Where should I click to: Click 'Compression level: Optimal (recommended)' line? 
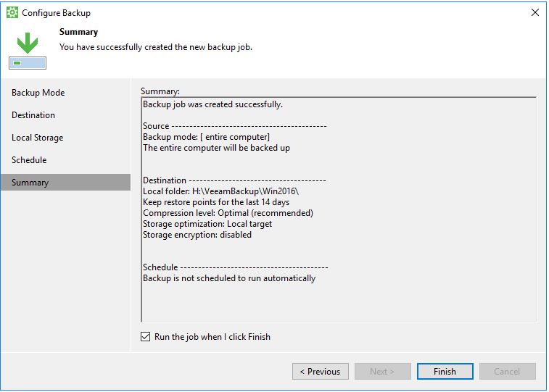tap(228, 213)
